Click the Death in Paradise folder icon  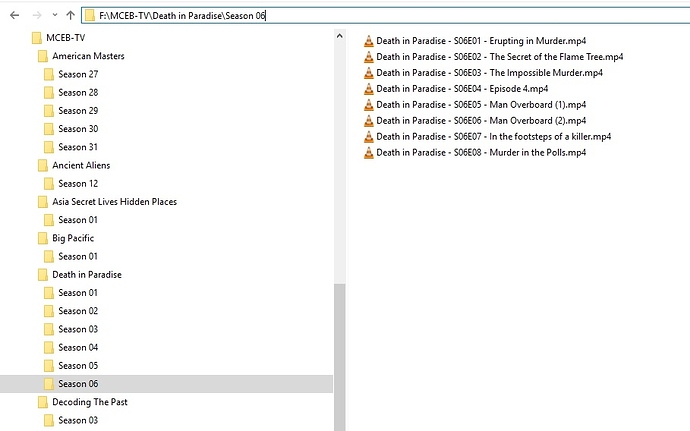point(43,275)
